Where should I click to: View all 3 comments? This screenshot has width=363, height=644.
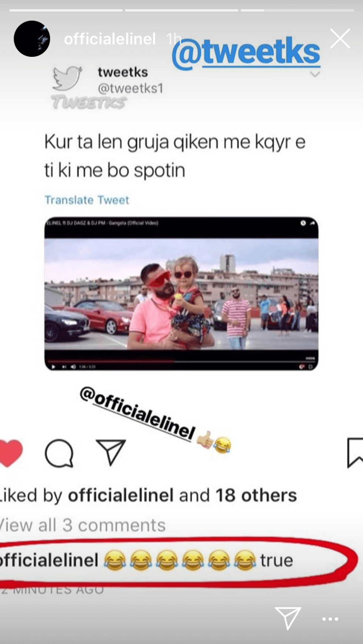coord(83,525)
